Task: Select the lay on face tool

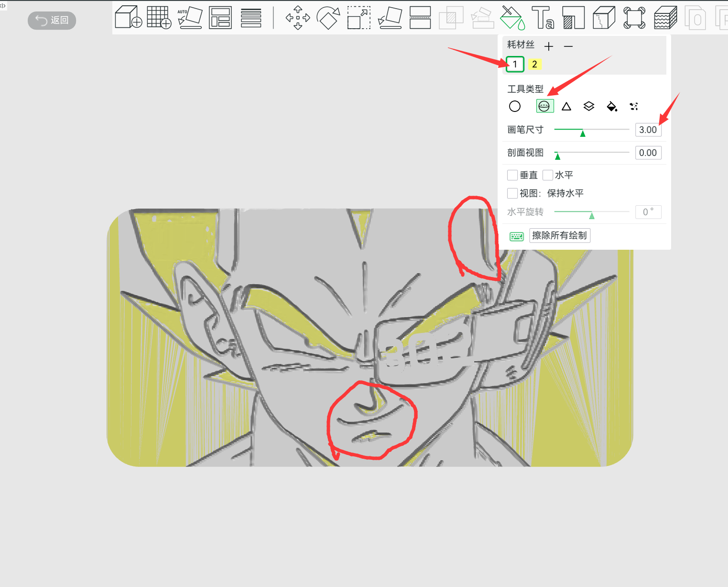Action: [390, 18]
